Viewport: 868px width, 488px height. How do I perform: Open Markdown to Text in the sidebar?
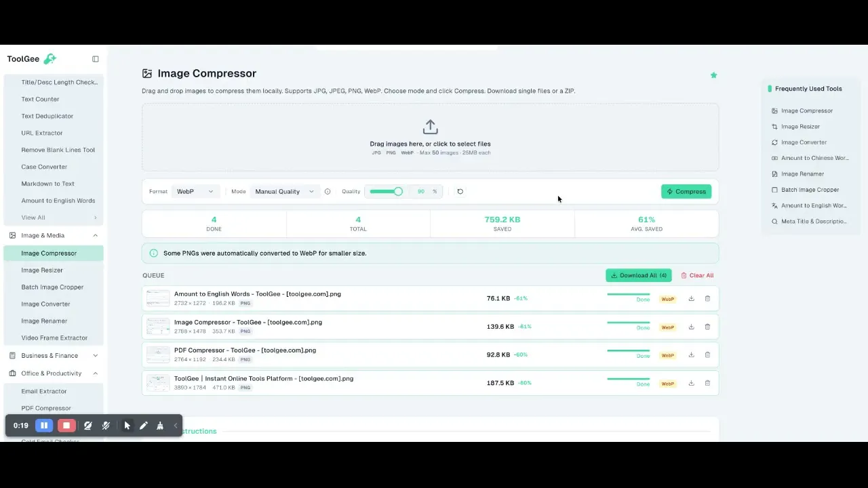[x=54, y=184]
